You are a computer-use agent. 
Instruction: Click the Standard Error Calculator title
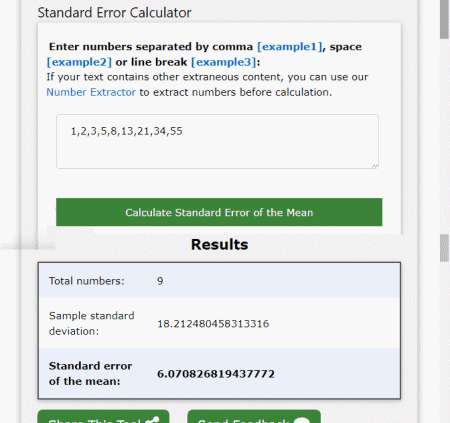(114, 13)
